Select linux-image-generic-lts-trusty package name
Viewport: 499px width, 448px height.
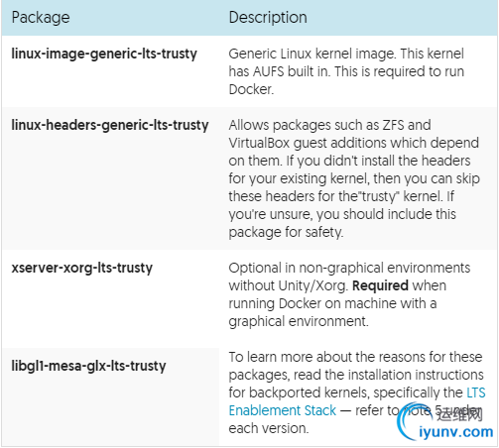click(104, 54)
